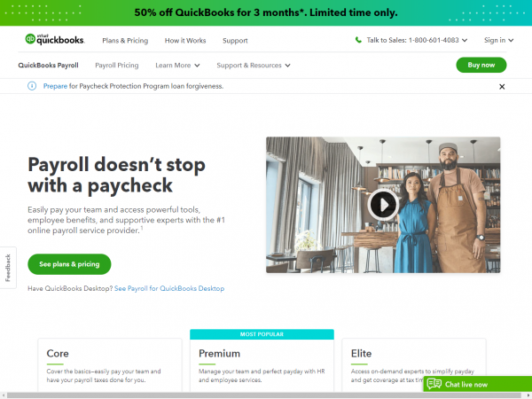Click the QuickBooks logo icon
Image resolution: width=532 pixels, height=399 pixels.
[x=30, y=39]
